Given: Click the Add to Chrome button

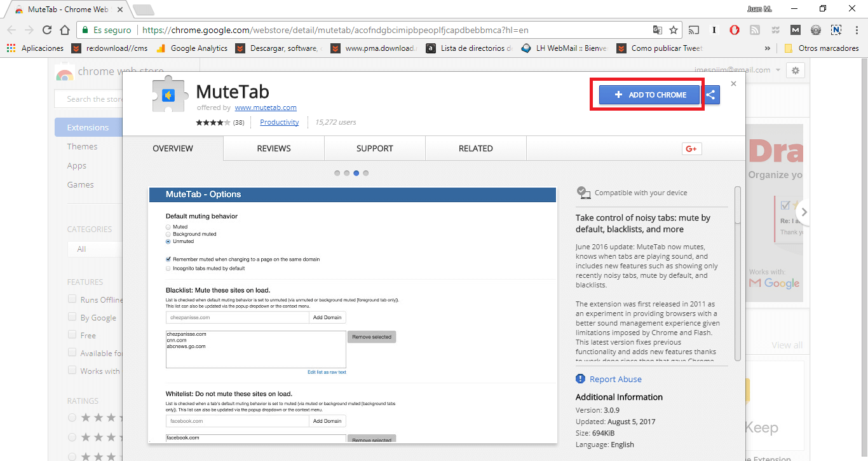Looking at the screenshot, I should [x=649, y=95].
